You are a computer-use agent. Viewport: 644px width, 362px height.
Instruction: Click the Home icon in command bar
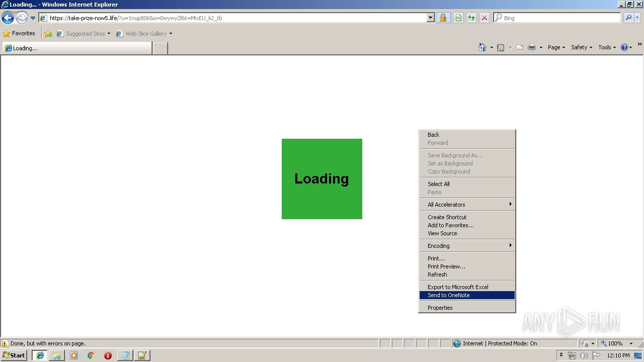(482, 47)
